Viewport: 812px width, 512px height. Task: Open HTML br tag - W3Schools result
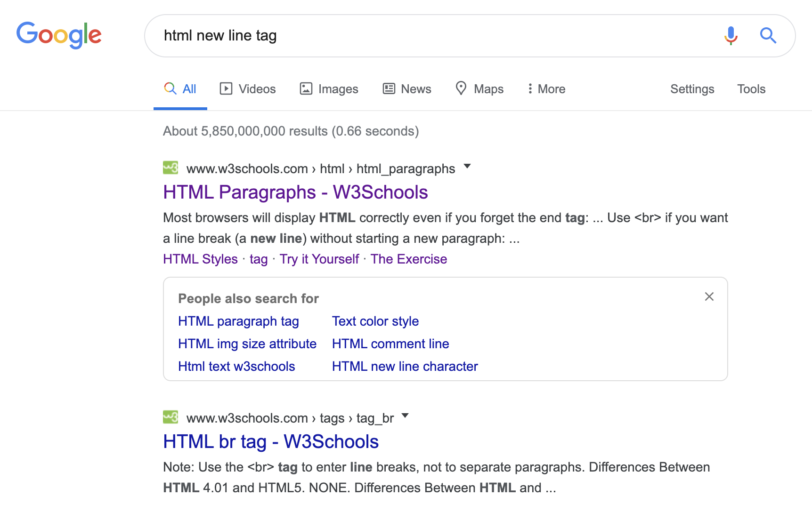(271, 442)
